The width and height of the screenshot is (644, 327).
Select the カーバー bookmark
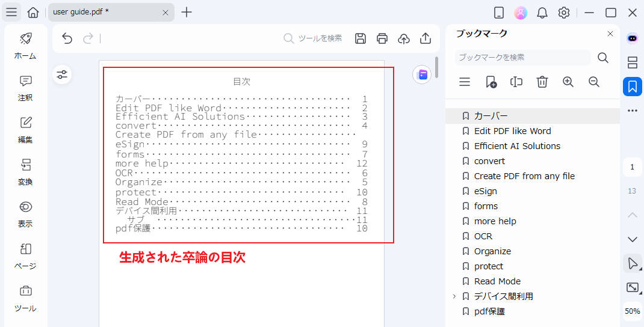tap(533, 116)
